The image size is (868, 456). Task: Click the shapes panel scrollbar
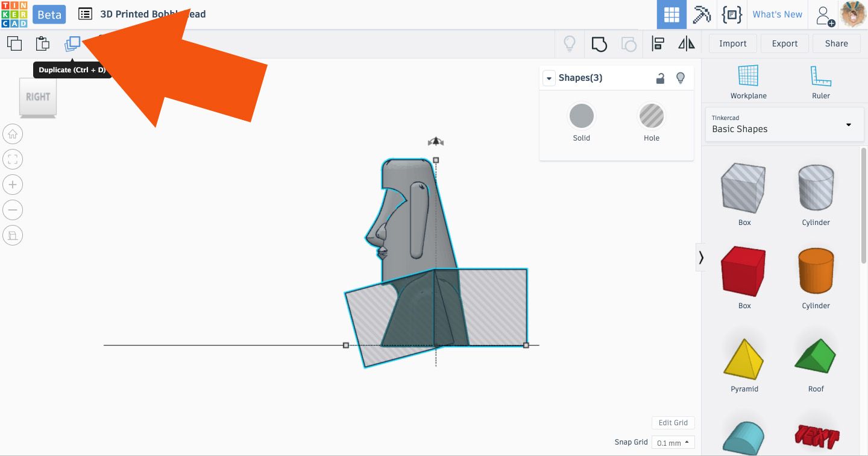point(864,205)
